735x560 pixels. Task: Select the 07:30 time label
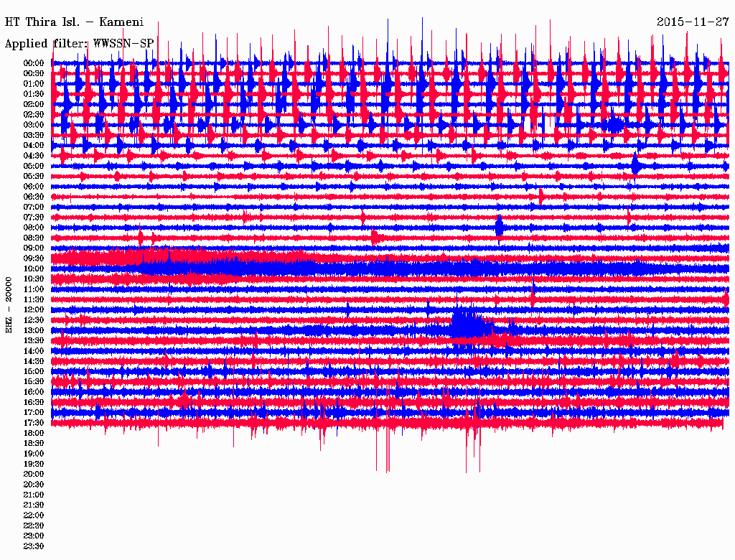click(x=34, y=217)
